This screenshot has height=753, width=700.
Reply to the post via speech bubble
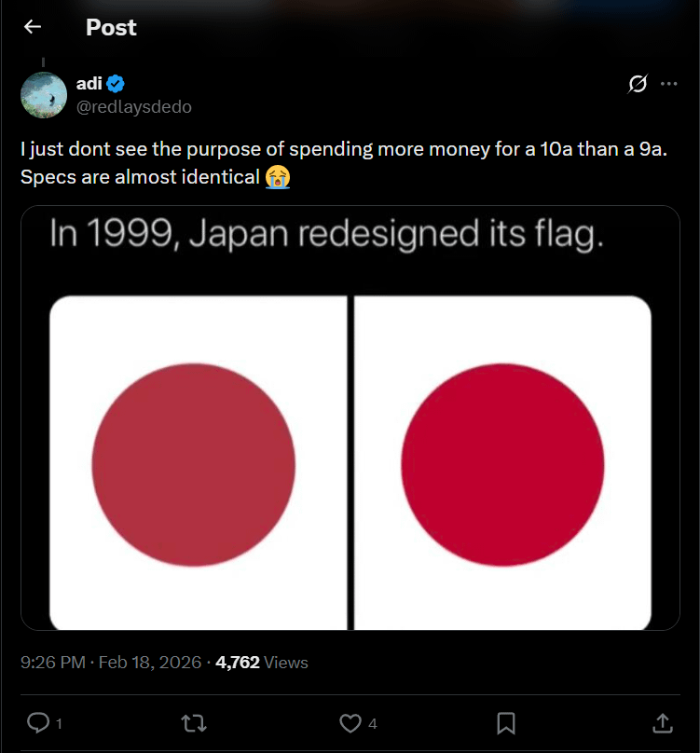coord(38,722)
